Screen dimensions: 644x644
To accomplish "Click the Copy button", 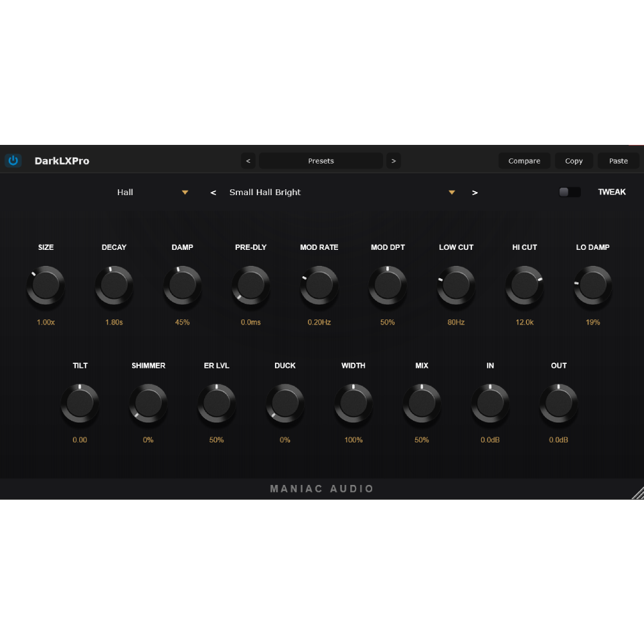I will (x=574, y=160).
